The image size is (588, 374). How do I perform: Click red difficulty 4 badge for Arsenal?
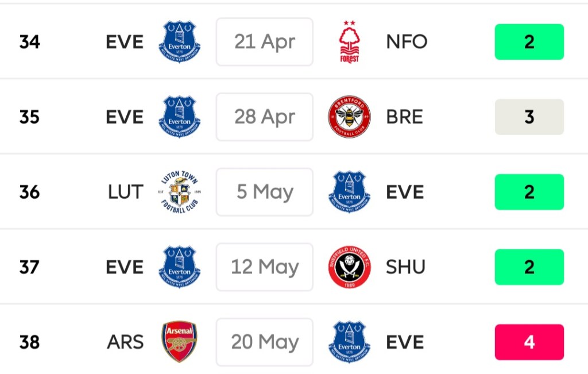click(x=529, y=342)
